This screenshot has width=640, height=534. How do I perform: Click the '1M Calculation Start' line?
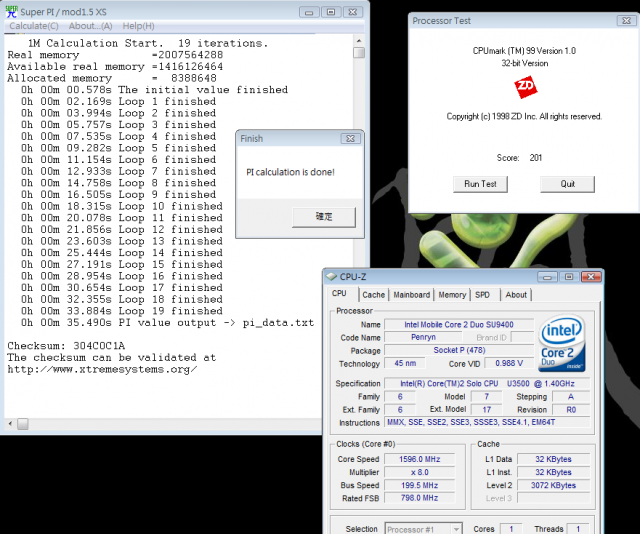point(148,43)
